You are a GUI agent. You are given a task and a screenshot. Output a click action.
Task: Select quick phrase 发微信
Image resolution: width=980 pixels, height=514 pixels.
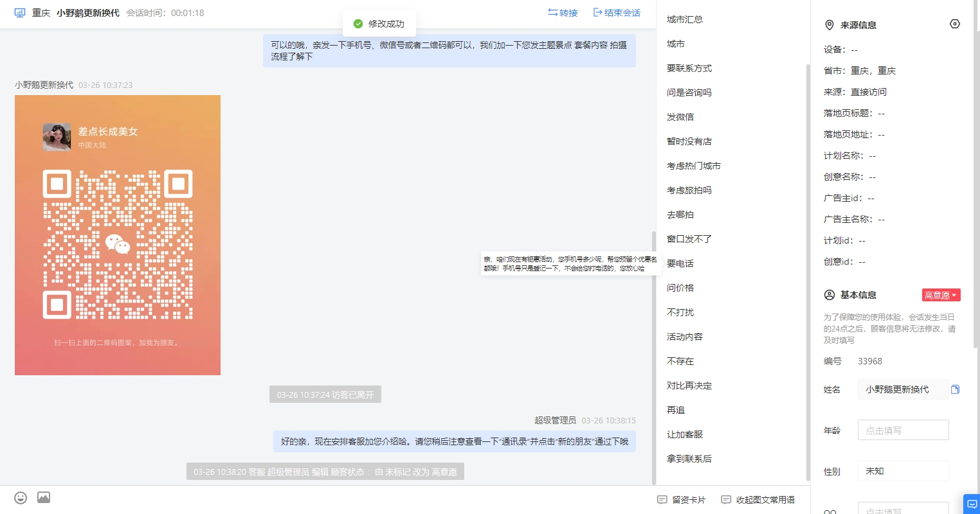pyautogui.click(x=680, y=117)
